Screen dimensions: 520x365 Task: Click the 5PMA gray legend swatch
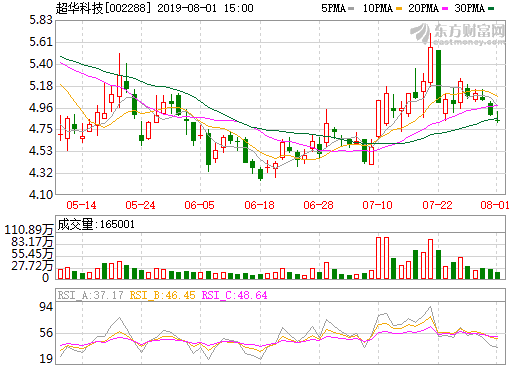[351, 9]
